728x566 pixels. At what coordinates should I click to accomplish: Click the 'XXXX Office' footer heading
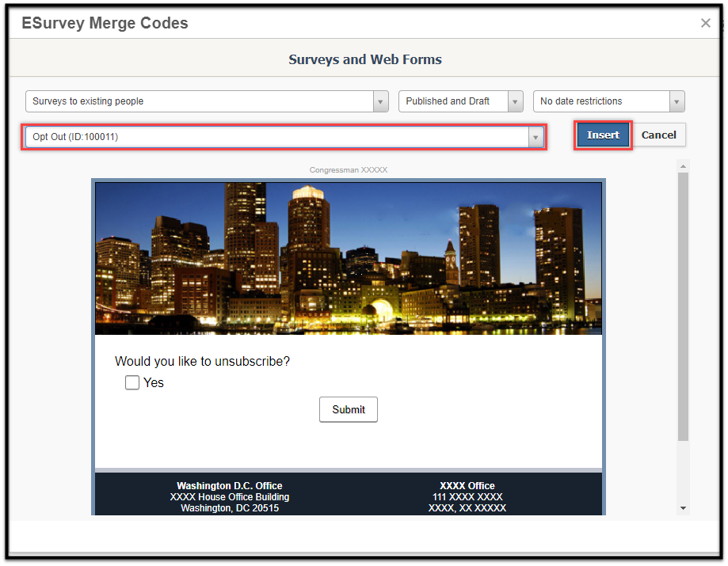tap(467, 486)
